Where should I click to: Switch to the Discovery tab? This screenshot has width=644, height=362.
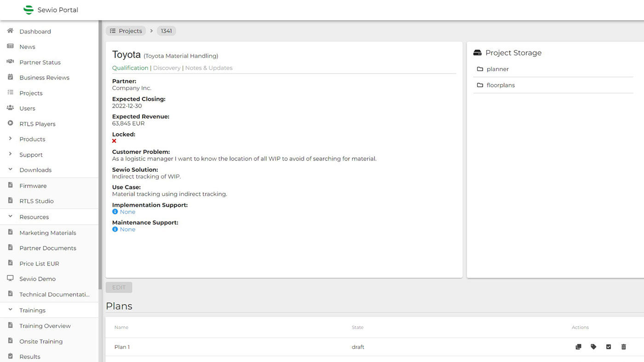pos(167,68)
